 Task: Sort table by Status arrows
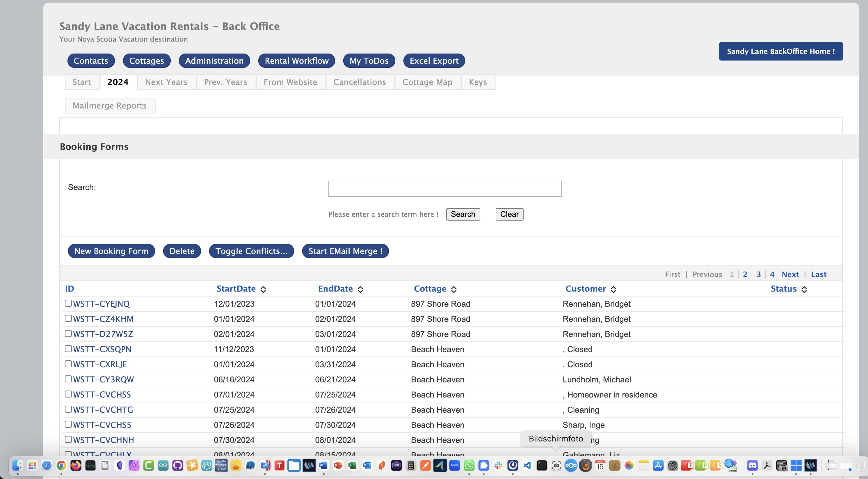pos(804,289)
